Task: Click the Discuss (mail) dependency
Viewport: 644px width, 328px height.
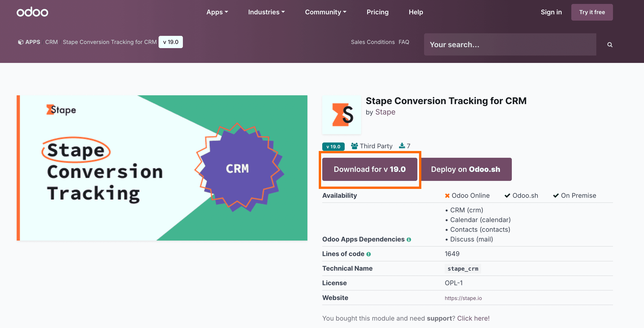Action: (472, 239)
